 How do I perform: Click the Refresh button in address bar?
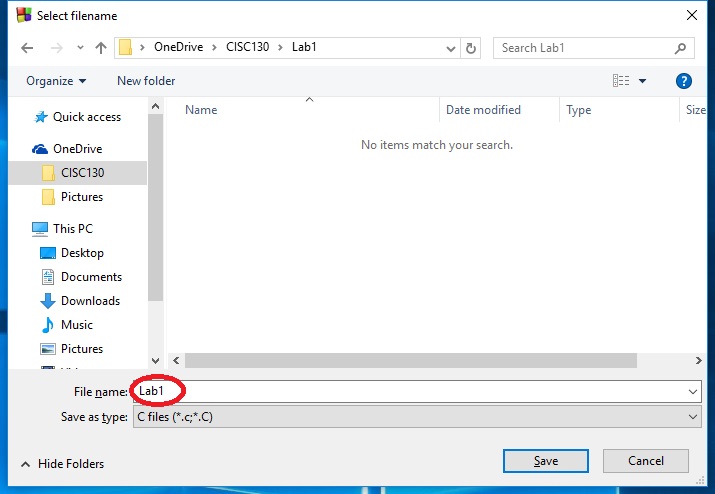472,48
